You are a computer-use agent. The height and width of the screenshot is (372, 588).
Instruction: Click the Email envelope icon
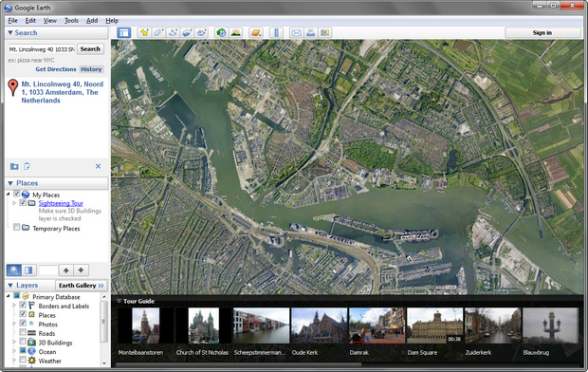click(296, 32)
